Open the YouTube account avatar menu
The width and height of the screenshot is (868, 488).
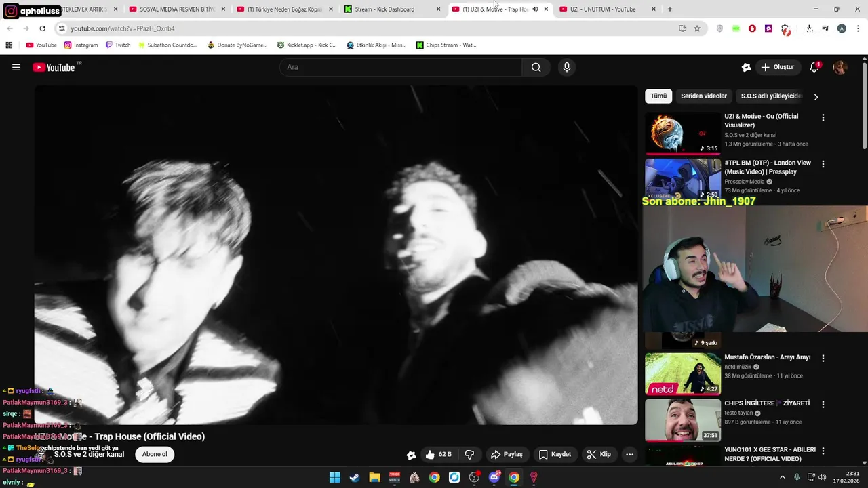pos(840,67)
